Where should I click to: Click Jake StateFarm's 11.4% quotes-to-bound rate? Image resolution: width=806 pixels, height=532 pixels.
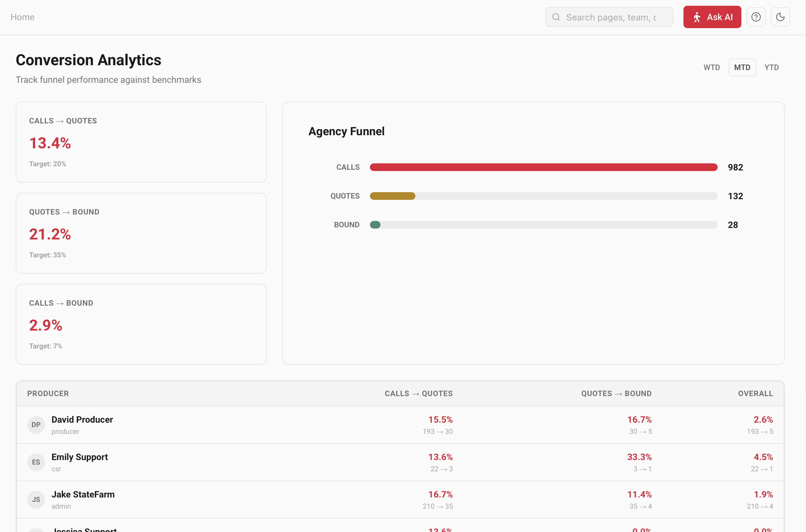[639, 494]
